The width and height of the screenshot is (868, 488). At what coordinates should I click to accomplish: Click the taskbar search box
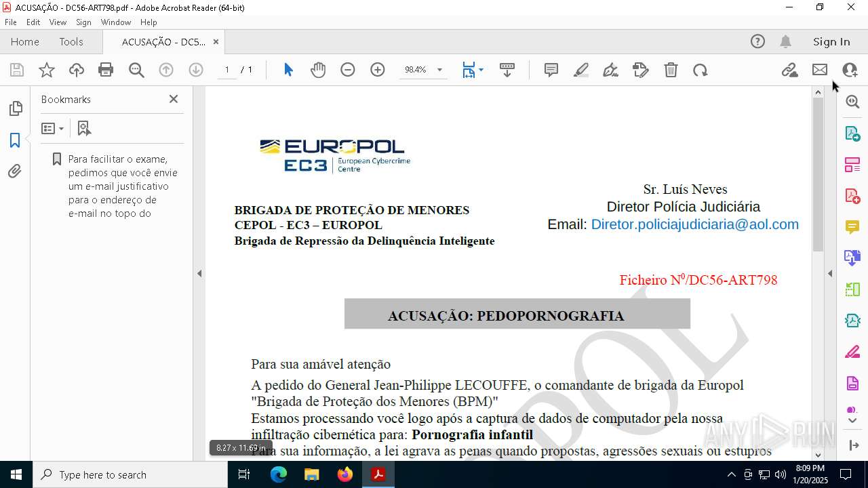130,474
